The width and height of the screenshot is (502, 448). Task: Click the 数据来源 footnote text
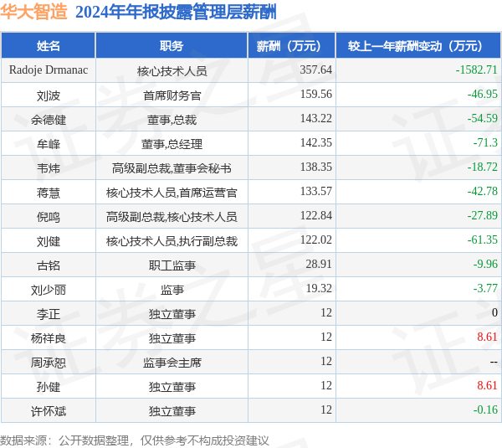click(x=135, y=440)
